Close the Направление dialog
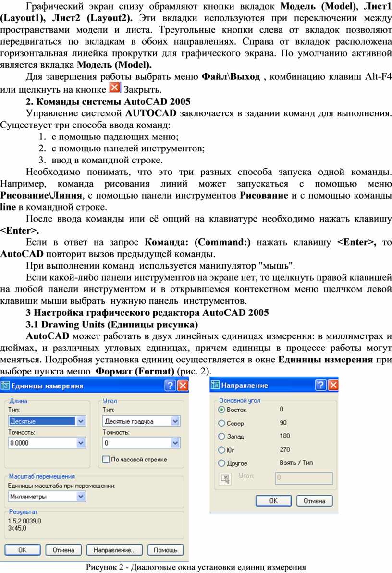The width and height of the screenshot is (392, 573). tap(333, 385)
